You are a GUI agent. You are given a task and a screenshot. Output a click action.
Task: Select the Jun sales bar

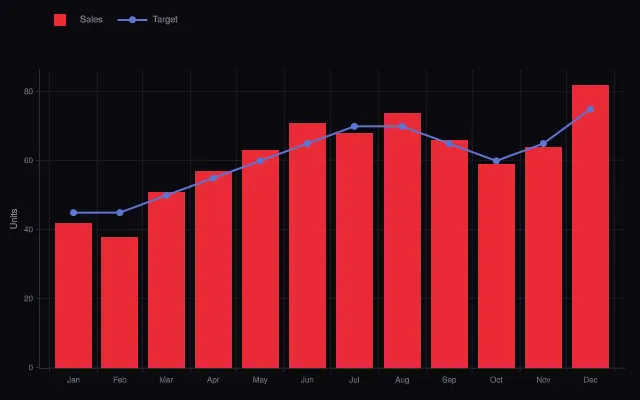[307, 245]
